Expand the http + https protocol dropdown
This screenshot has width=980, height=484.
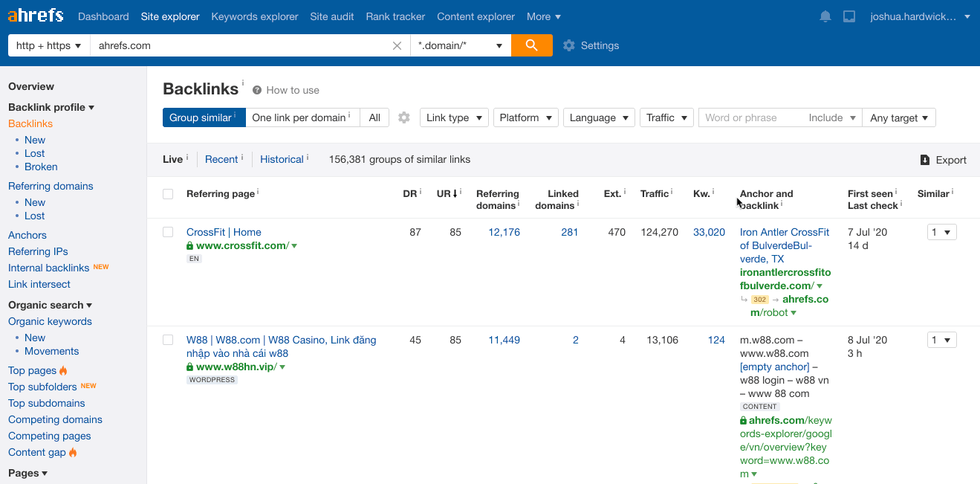coord(48,45)
